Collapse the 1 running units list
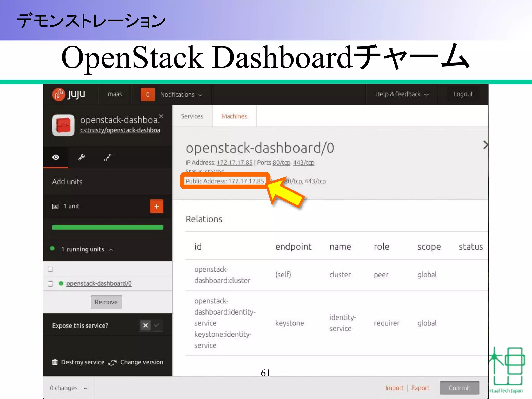Screen dimensions: 532x399 111,250
